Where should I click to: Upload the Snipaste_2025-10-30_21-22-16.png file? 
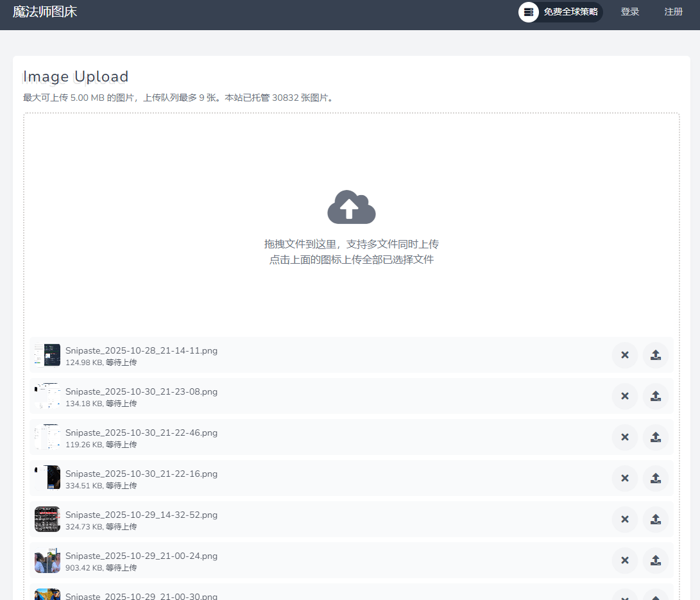pyautogui.click(x=655, y=479)
